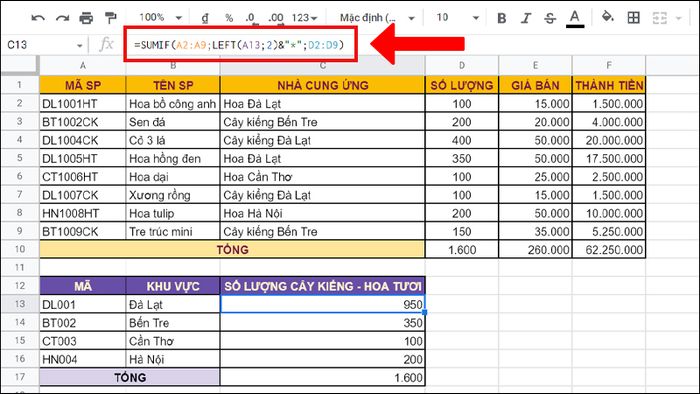Open the fill color picker
The image size is (700, 394).
608,17
